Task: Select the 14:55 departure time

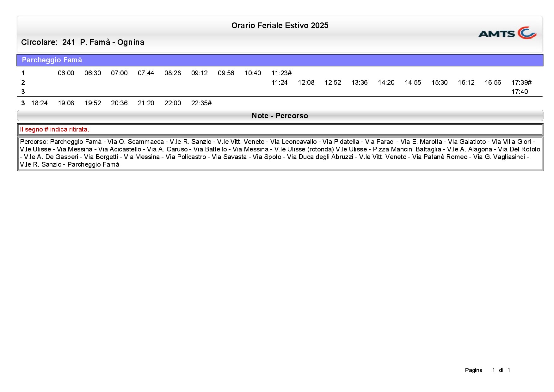Action: tap(413, 83)
